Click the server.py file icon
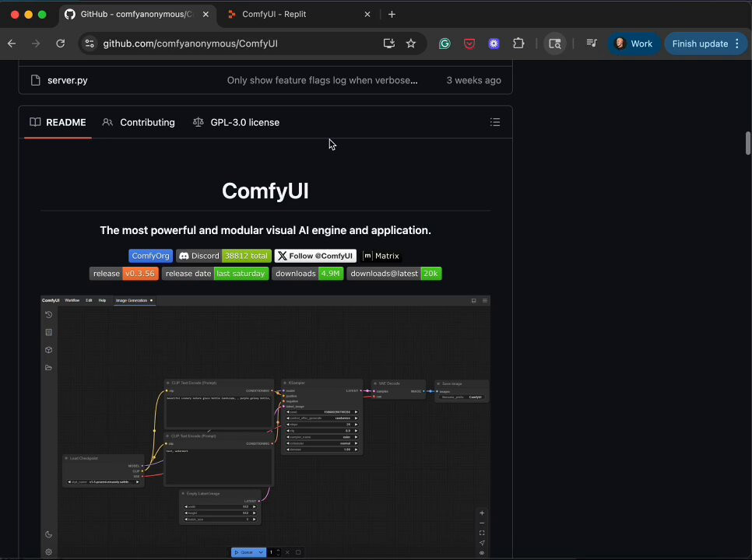Viewport: 752px width, 560px height. [36, 80]
